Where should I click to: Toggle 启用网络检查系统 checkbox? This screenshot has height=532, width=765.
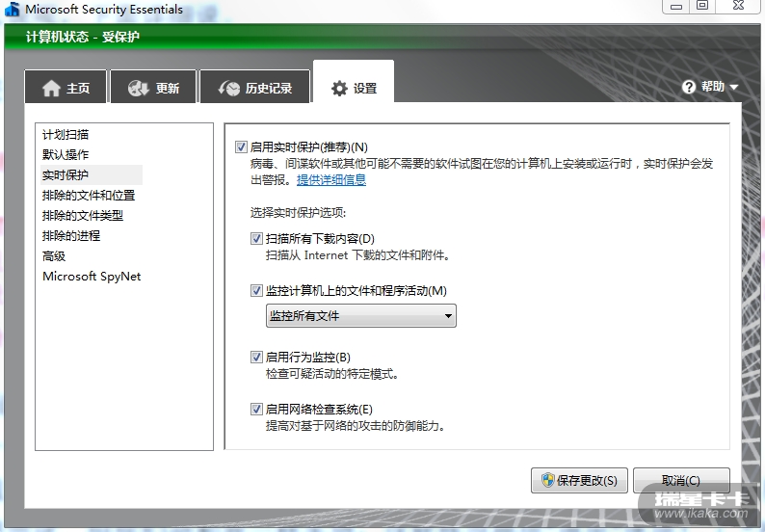pos(256,409)
